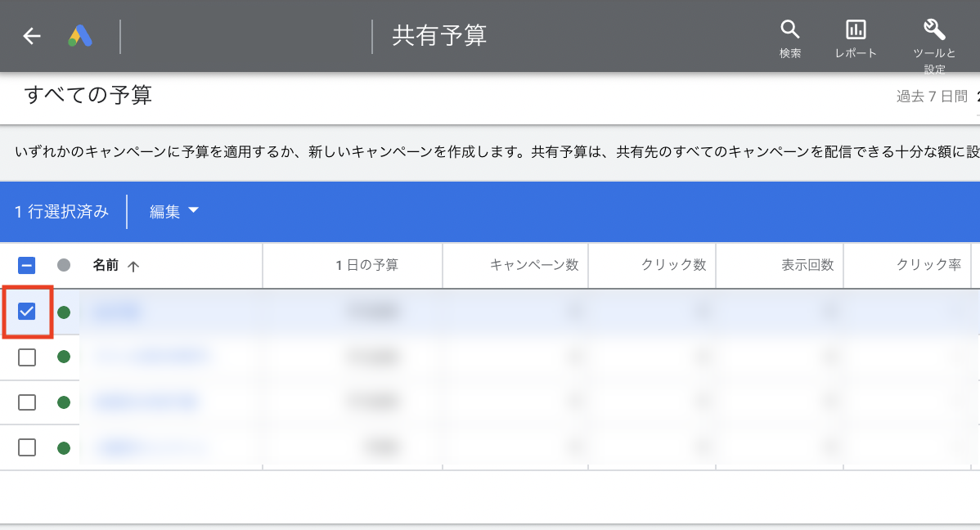The image size is (980, 530).
Task: Select the last budget row checkbox
Action: click(x=27, y=447)
